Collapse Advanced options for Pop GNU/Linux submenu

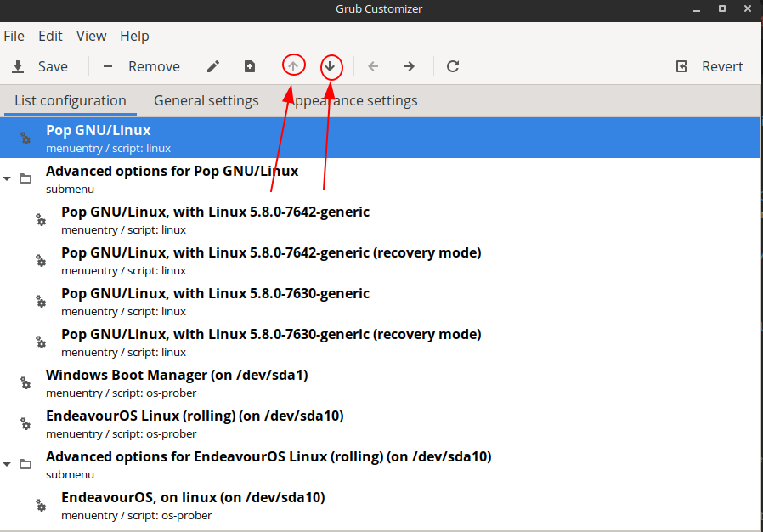coord(7,178)
